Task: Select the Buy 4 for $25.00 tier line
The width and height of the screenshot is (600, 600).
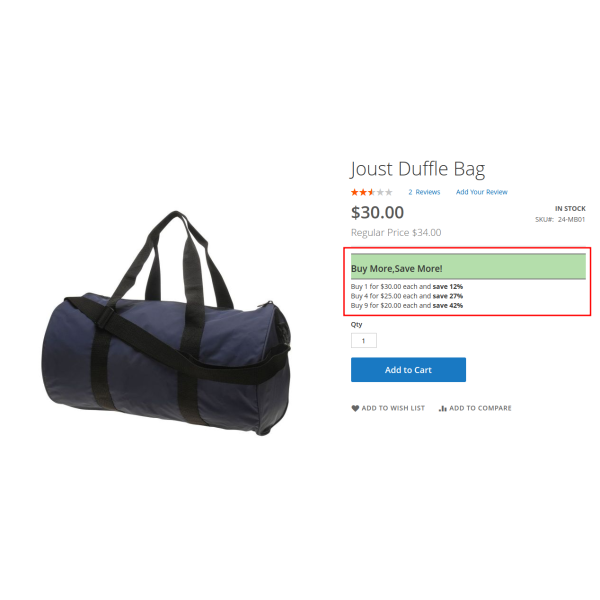Action: pos(407,296)
